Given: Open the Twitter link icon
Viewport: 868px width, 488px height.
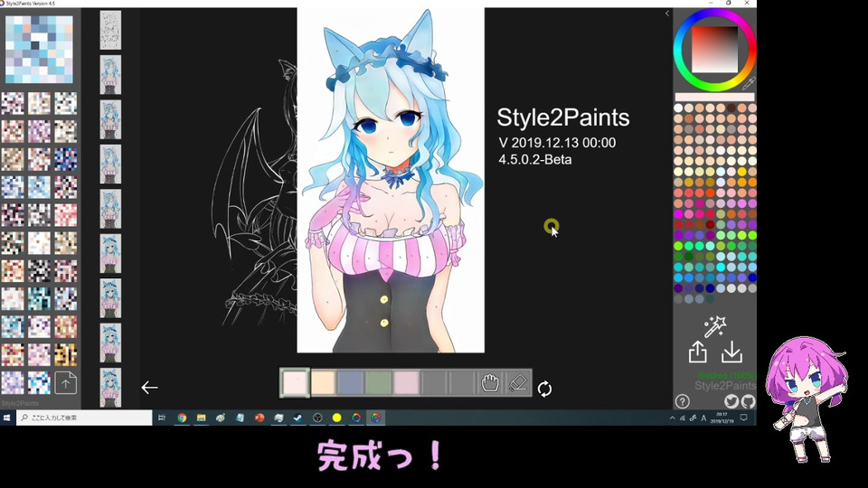Looking at the screenshot, I should tap(731, 401).
